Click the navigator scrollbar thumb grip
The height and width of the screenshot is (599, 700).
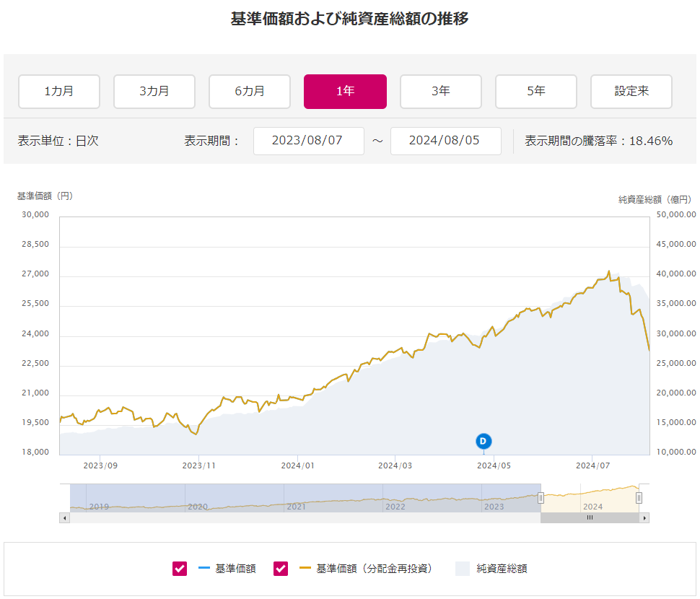pyautogui.click(x=589, y=517)
